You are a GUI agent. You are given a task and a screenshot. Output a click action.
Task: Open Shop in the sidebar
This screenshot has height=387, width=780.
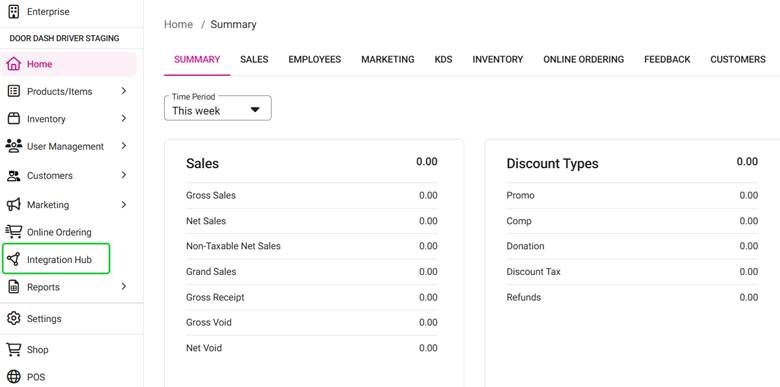click(38, 350)
